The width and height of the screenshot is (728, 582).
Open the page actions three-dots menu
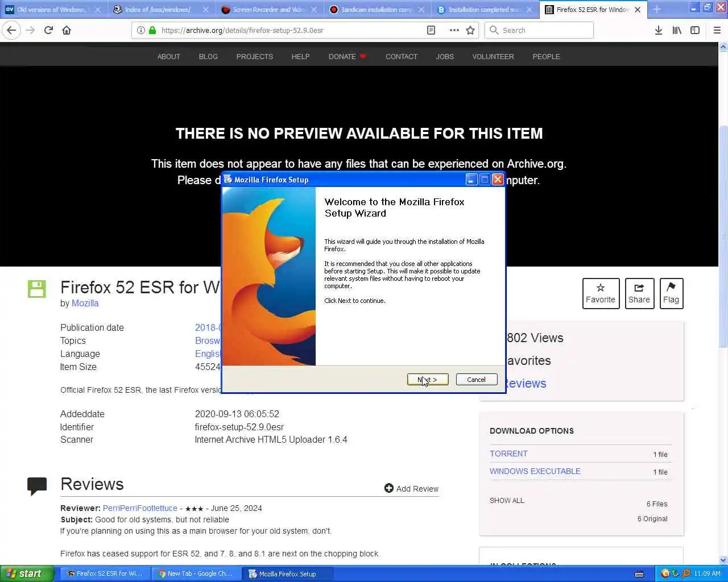coord(454,30)
